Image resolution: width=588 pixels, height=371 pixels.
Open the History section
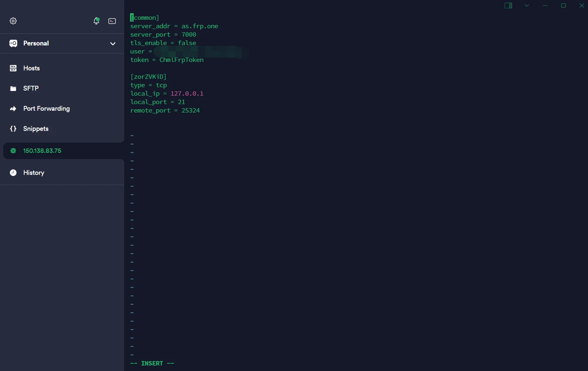click(34, 173)
